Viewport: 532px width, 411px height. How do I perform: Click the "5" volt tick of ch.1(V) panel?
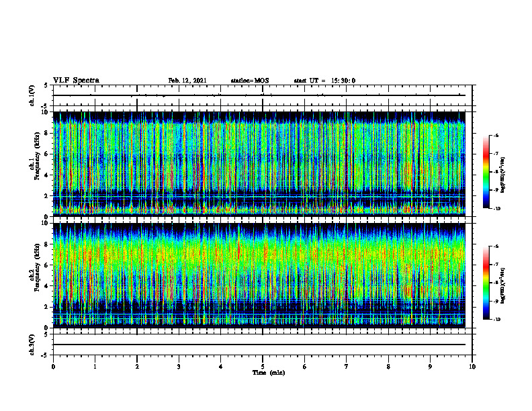click(x=46, y=86)
